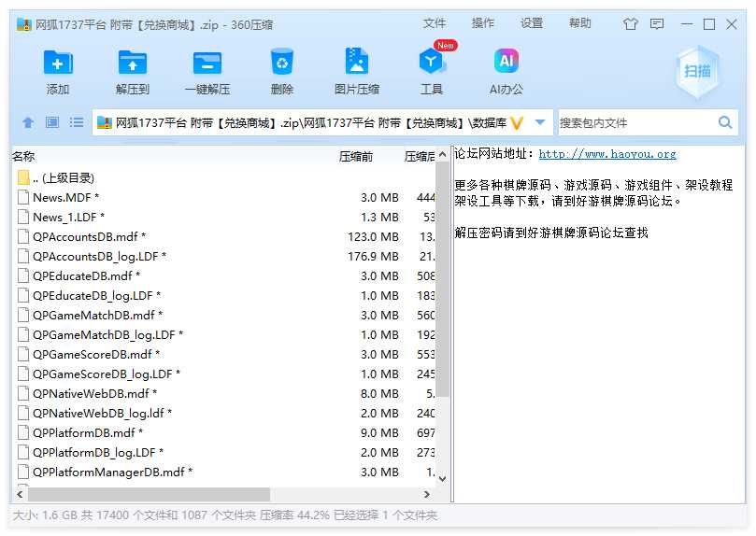Go up one level with the arrow icon
This screenshot has height=536, width=756.
point(28,123)
